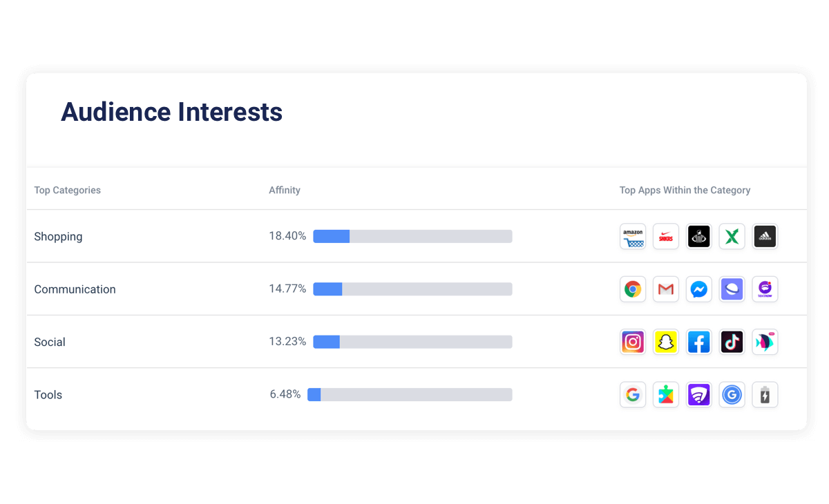Viewport: 829px width, 504px height.
Task: Open the Shopping category label
Action: click(x=58, y=236)
